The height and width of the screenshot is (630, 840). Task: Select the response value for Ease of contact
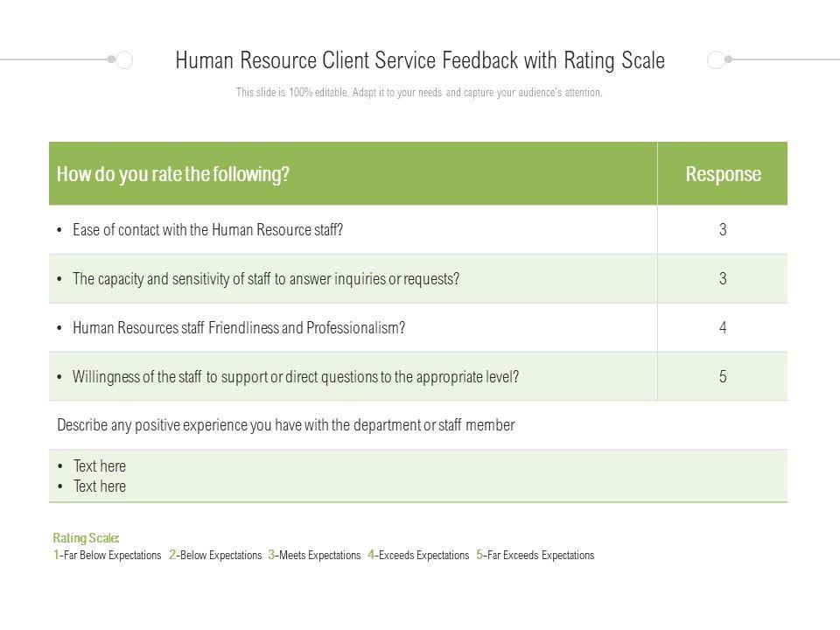723,230
